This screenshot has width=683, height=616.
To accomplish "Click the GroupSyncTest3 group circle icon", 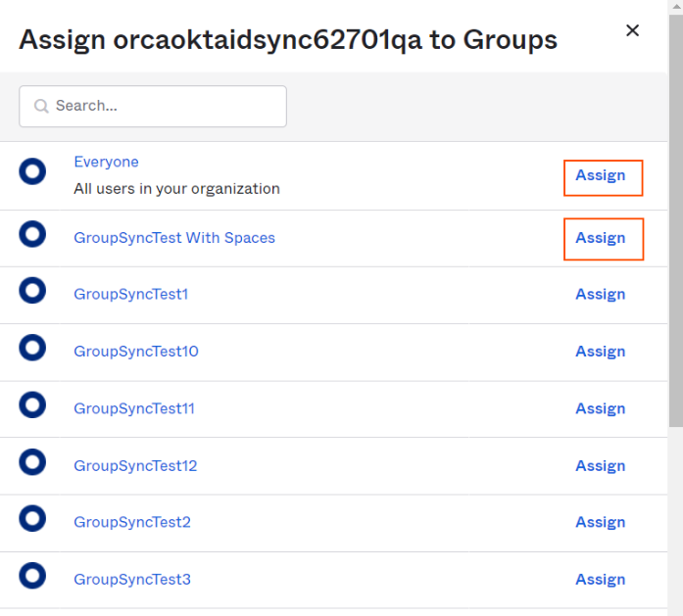I will click(32, 576).
